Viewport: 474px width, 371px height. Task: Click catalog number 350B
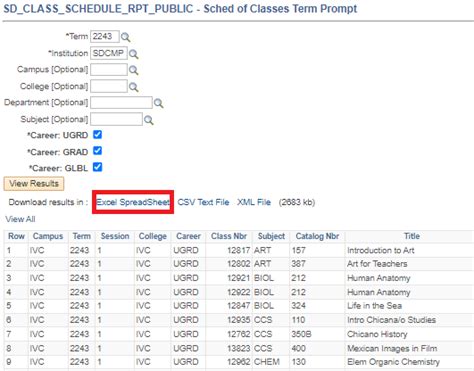[x=301, y=334]
